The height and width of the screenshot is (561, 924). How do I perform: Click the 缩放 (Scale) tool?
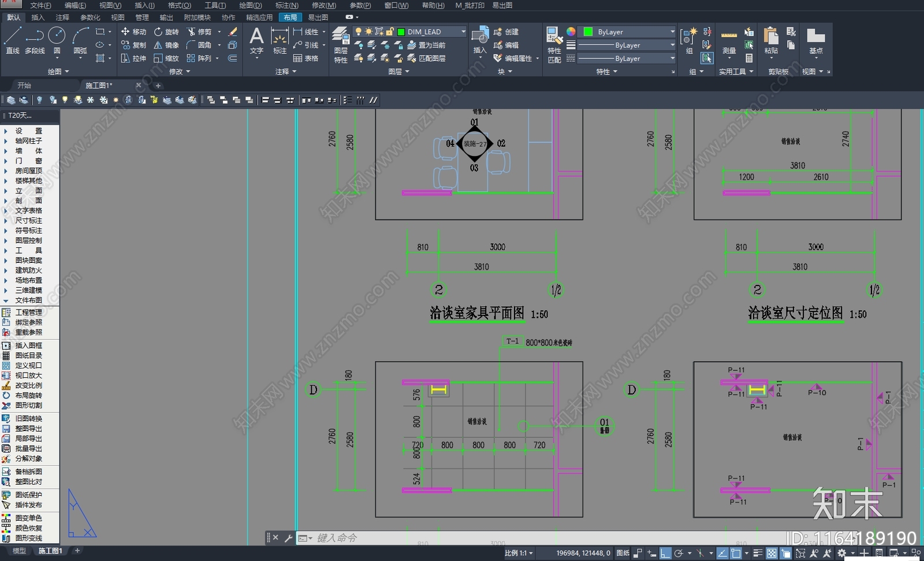tap(166, 58)
